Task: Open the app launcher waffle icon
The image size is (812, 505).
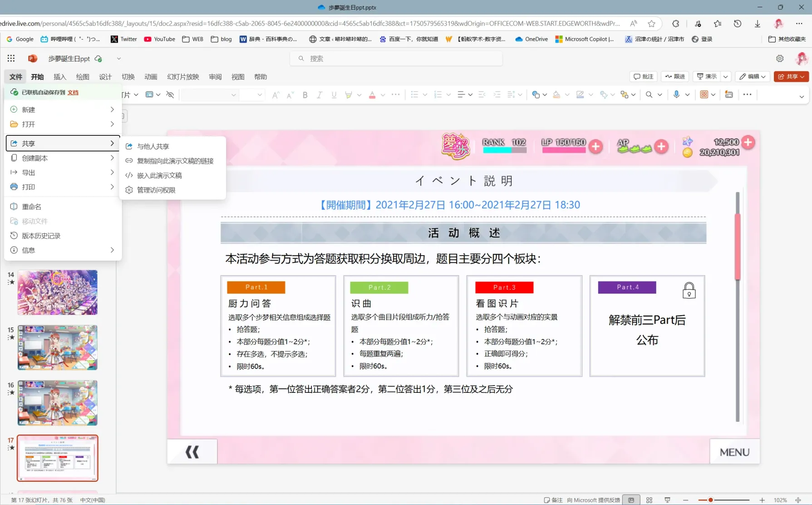Action: point(11,58)
